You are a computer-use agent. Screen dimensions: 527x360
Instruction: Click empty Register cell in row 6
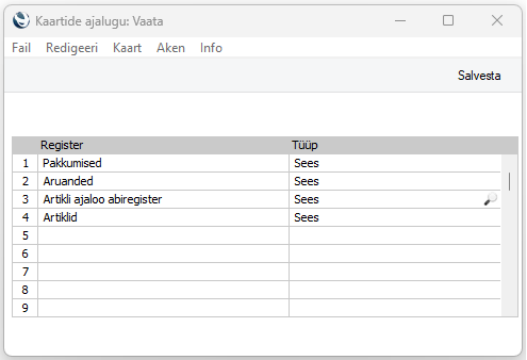pos(163,254)
